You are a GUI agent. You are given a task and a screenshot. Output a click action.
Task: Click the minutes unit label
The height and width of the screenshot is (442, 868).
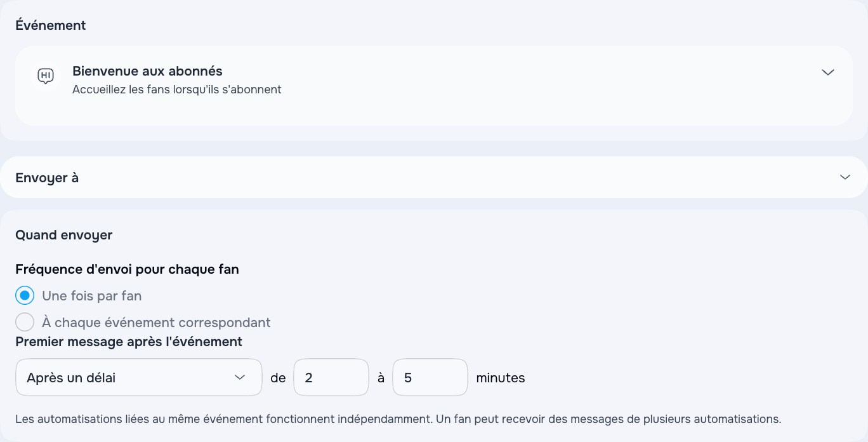501,378
